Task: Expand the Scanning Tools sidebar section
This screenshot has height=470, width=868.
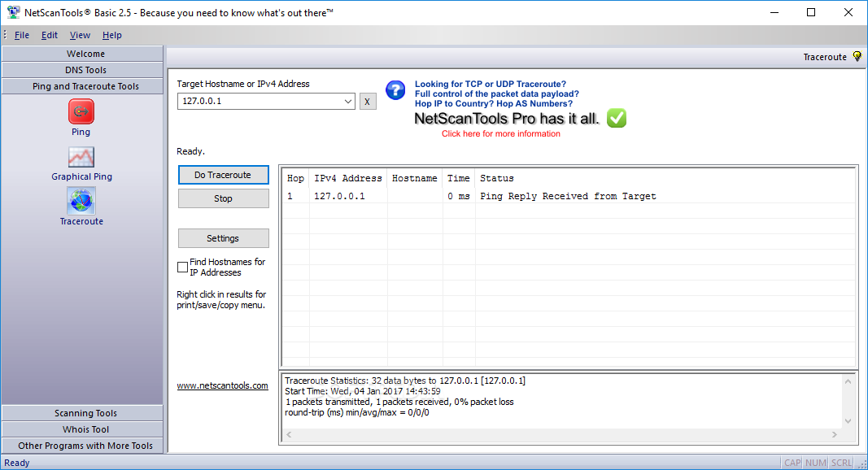Action: (x=82, y=413)
